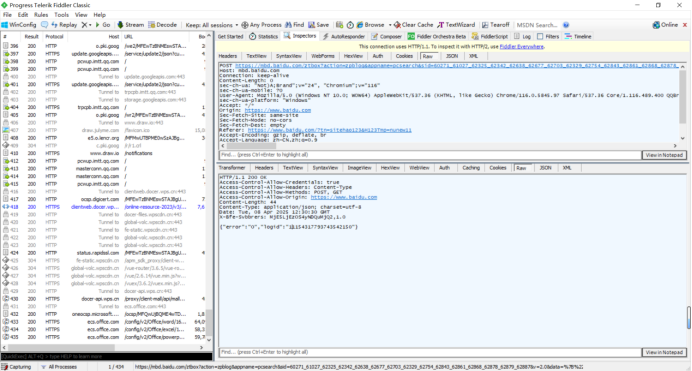
Task: Open the Rules menu
Action: click(41, 15)
